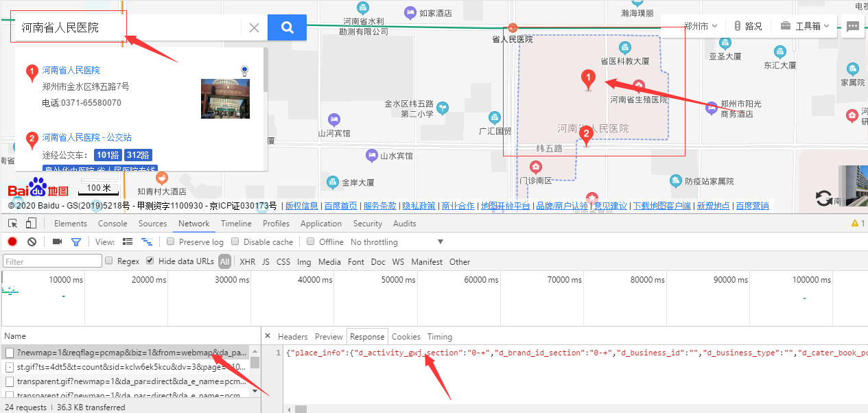Click the 312路 bus route tag

[138, 155]
